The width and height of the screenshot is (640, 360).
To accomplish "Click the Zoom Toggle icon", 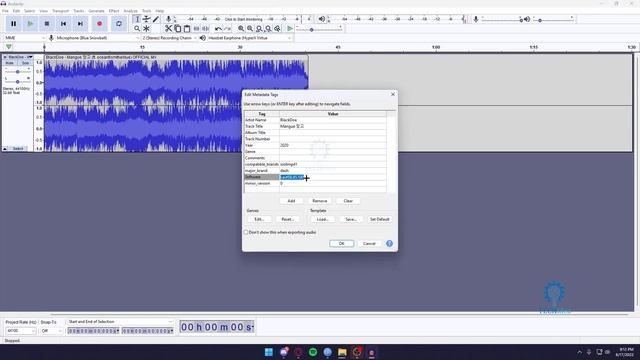I will coord(278,29).
